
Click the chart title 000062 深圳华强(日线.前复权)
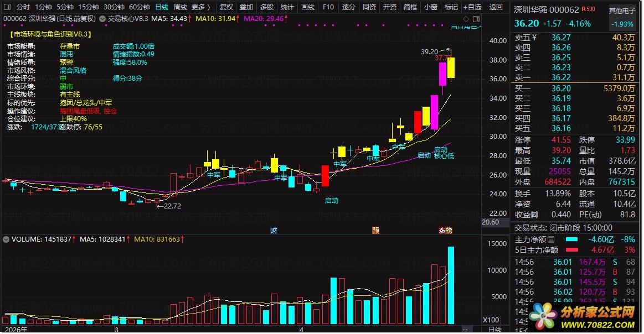pos(49,19)
